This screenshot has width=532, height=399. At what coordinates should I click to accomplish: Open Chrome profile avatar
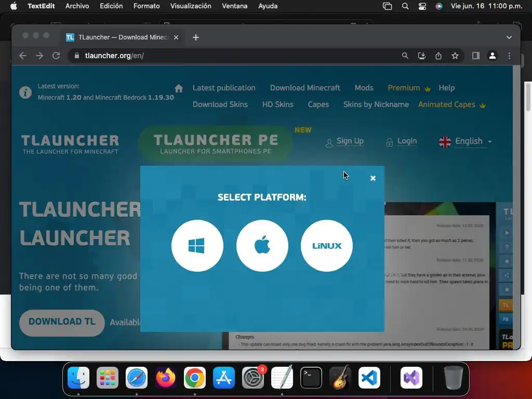tap(493, 56)
